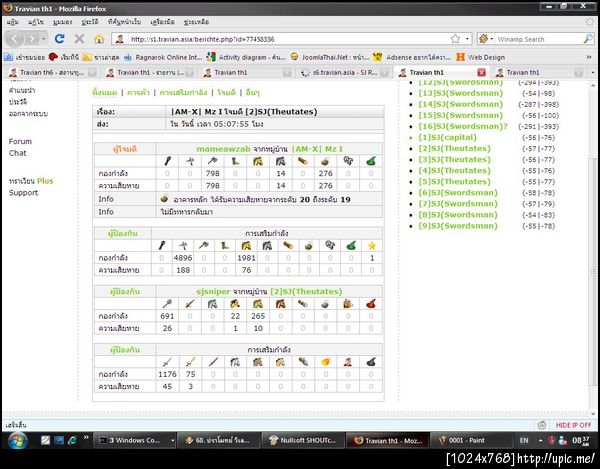The width and height of the screenshot is (600, 469).
Task: Click the Winamp Search input box
Action: 539,39
